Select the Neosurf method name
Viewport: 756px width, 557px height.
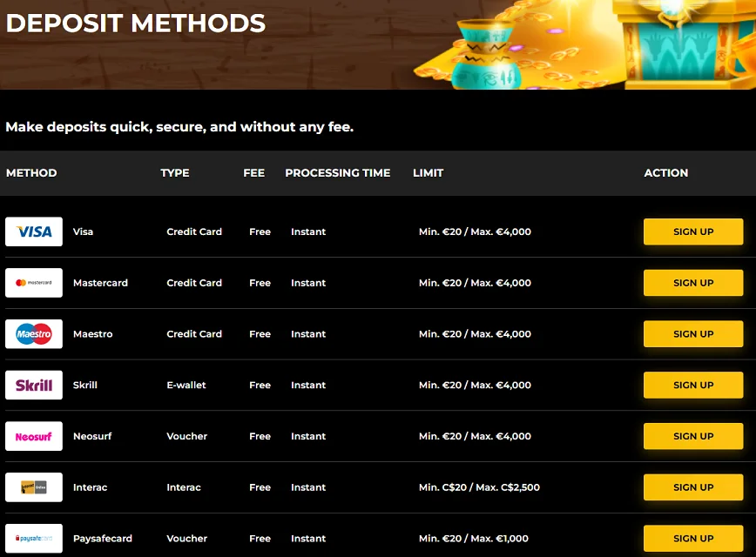click(92, 436)
